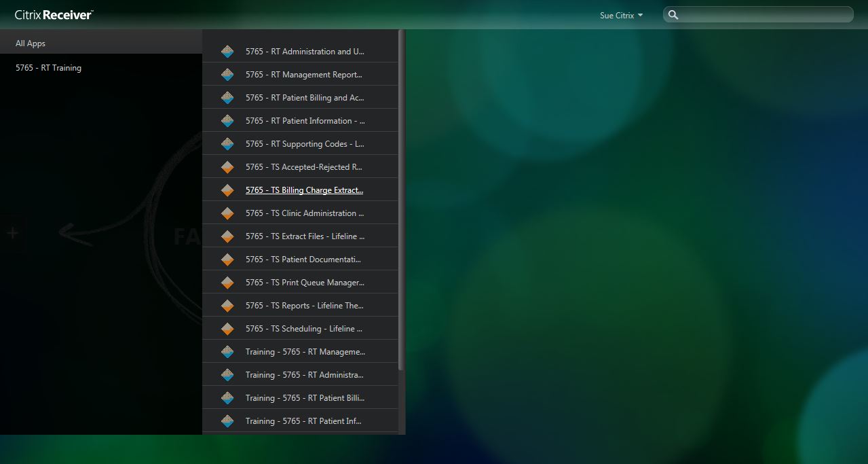Select the 5765 - RT Patient Billing app icon
The height and width of the screenshot is (464, 868).
pyautogui.click(x=227, y=98)
